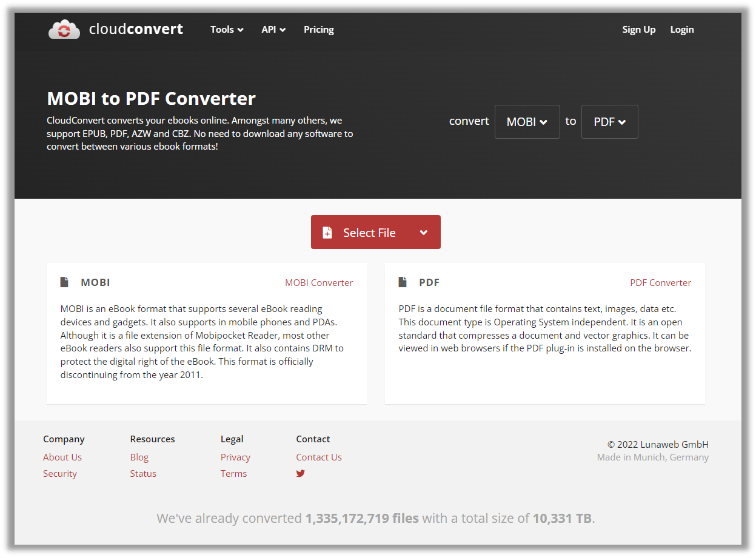Click the document icon beside PDF heading
The width and height of the screenshot is (756, 558).
coord(403,282)
